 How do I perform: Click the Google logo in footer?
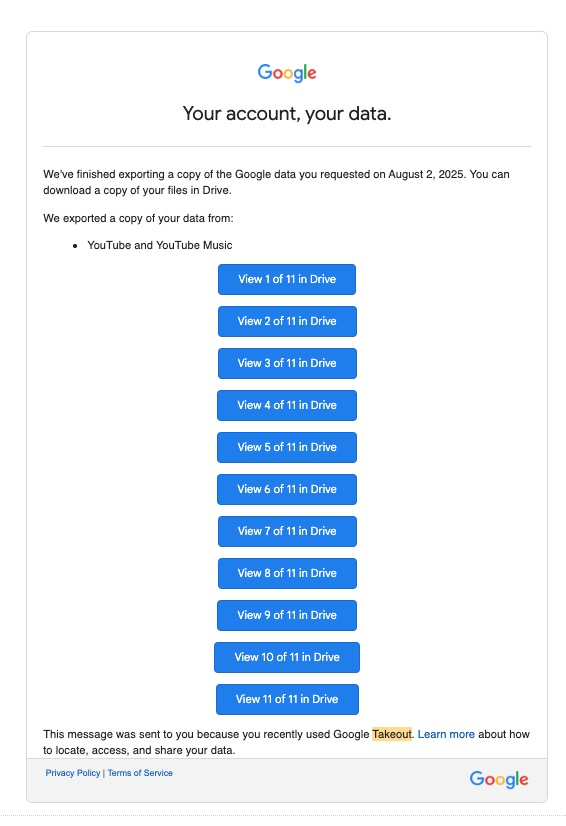499,779
